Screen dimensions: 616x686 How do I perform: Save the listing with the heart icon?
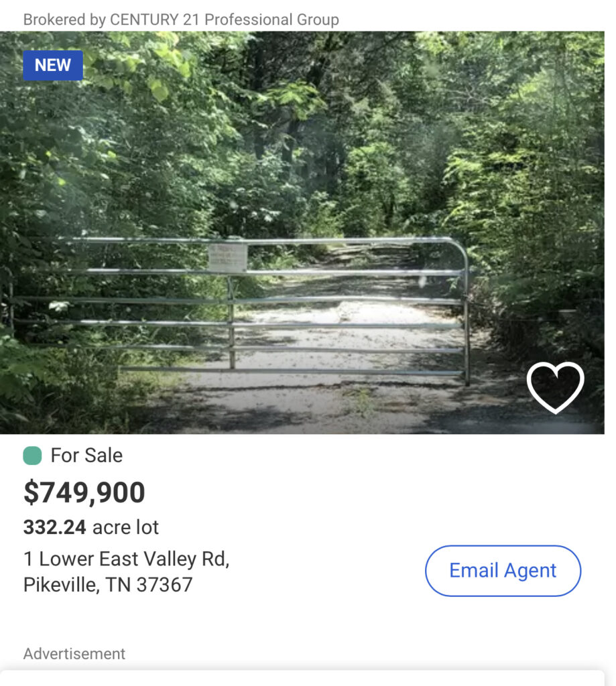pos(555,387)
